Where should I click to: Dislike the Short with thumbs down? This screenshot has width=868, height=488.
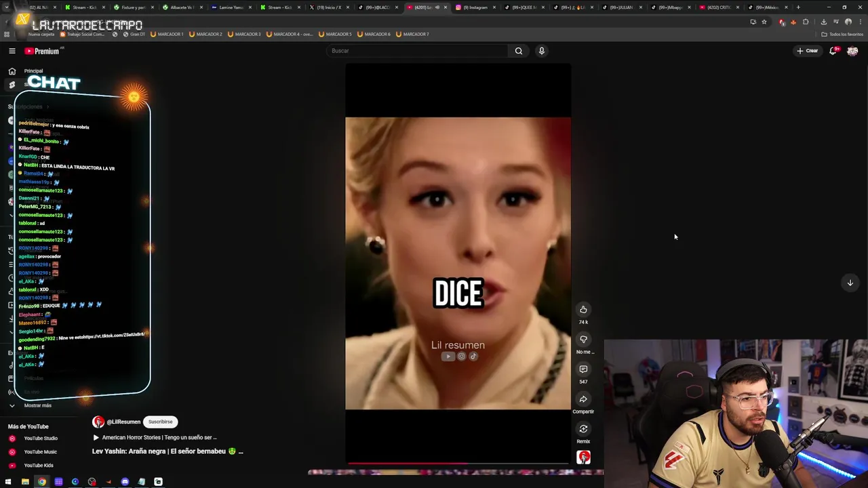click(x=583, y=340)
